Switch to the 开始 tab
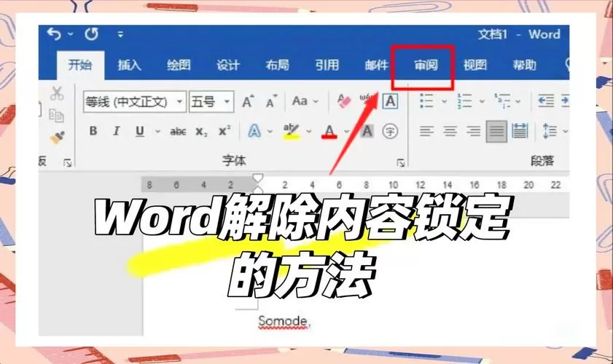 pyautogui.click(x=80, y=65)
